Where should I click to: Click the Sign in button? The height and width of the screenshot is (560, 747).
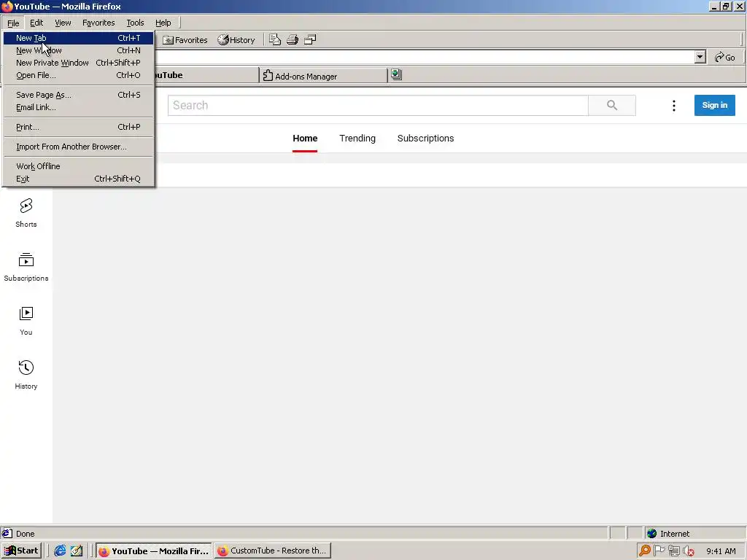[x=714, y=105]
